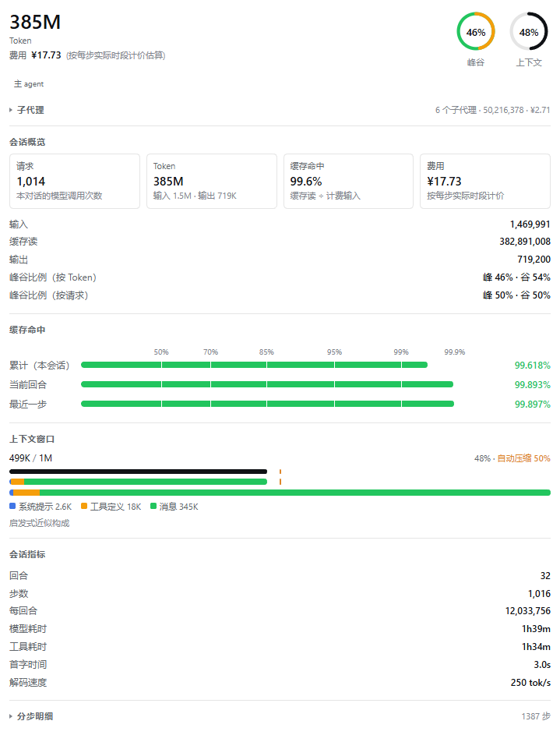
Task: Click the large 385M token heading
Action: coord(35,22)
